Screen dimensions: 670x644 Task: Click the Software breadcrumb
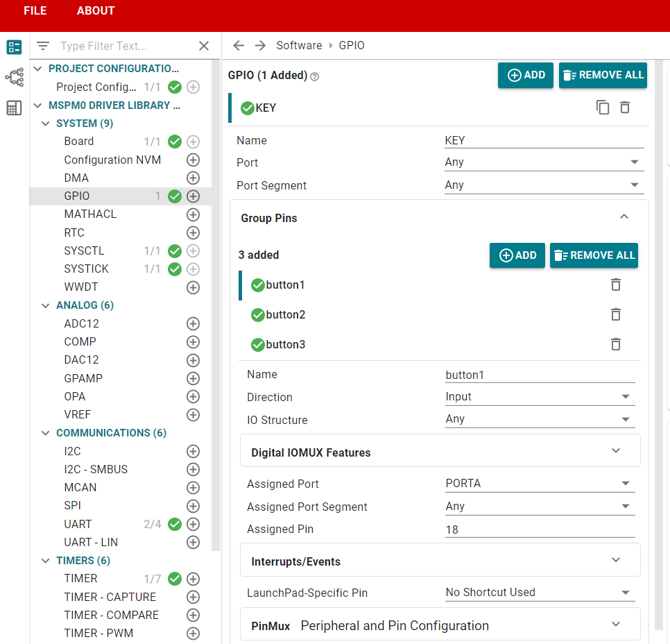(299, 45)
